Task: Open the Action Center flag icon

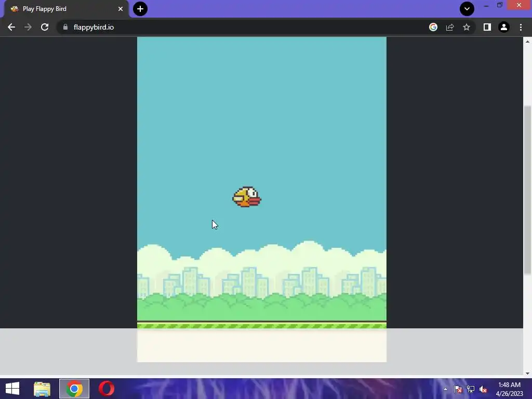Action: click(458, 389)
